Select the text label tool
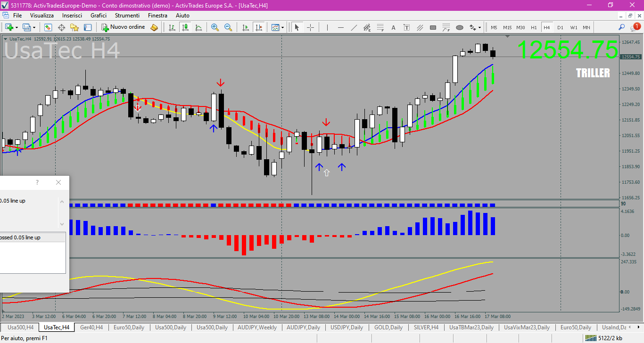 (407, 27)
